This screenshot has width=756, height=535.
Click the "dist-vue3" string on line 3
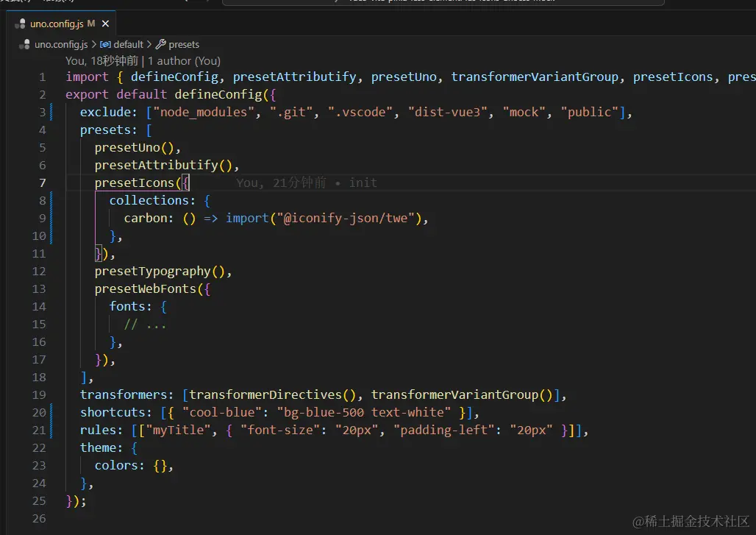click(447, 113)
